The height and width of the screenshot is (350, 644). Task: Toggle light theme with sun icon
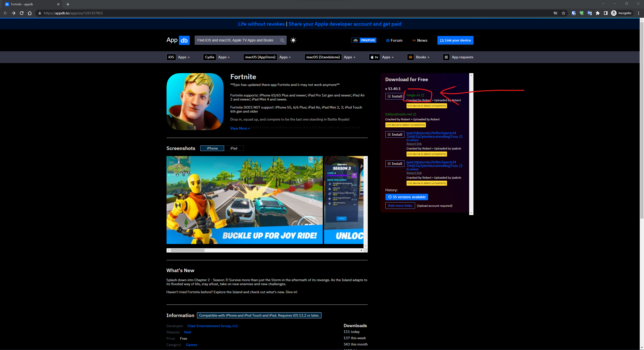click(x=293, y=40)
